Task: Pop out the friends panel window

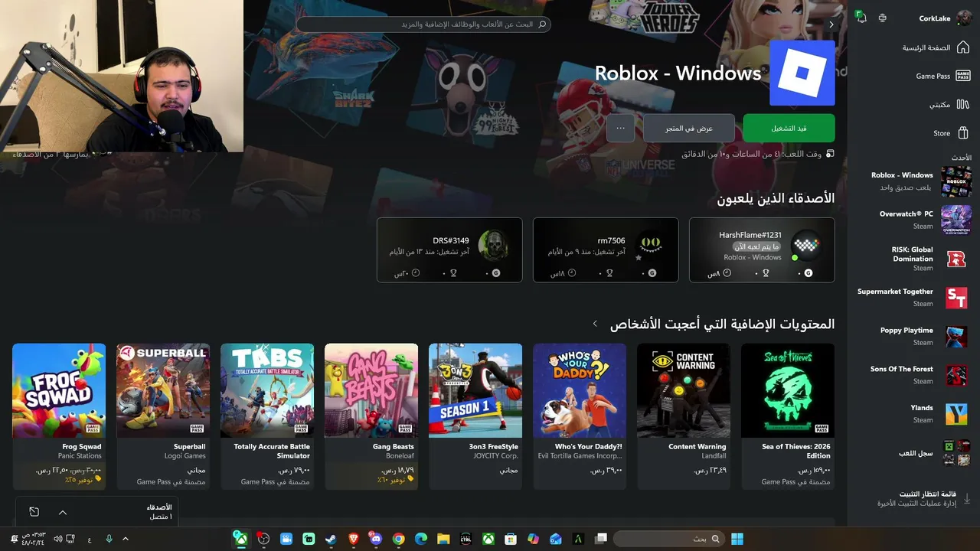Action: pos(34,512)
